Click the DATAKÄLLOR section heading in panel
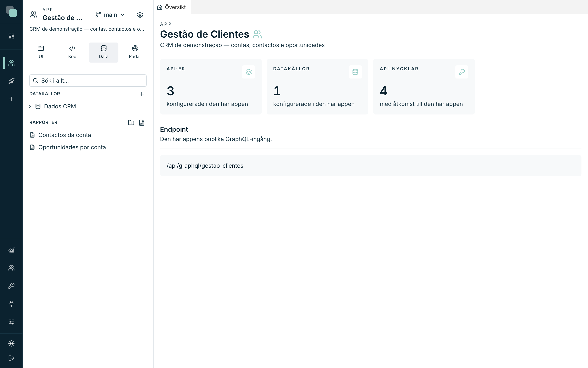 pos(45,94)
